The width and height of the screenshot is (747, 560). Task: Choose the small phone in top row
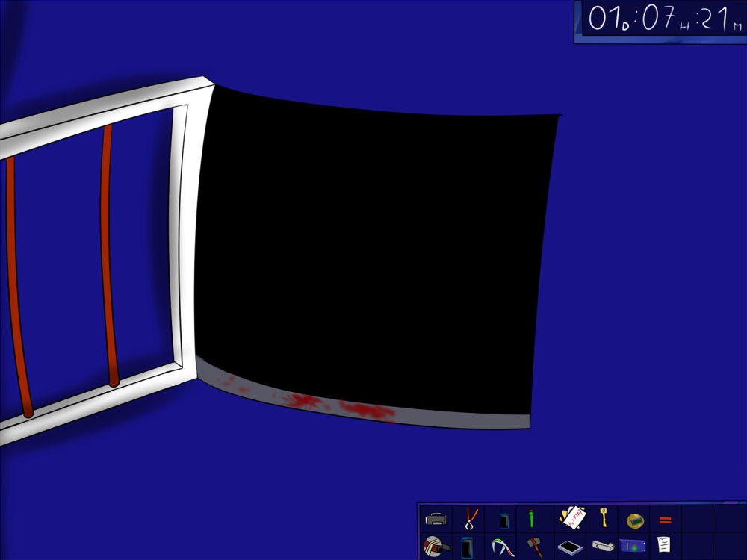click(504, 519)
